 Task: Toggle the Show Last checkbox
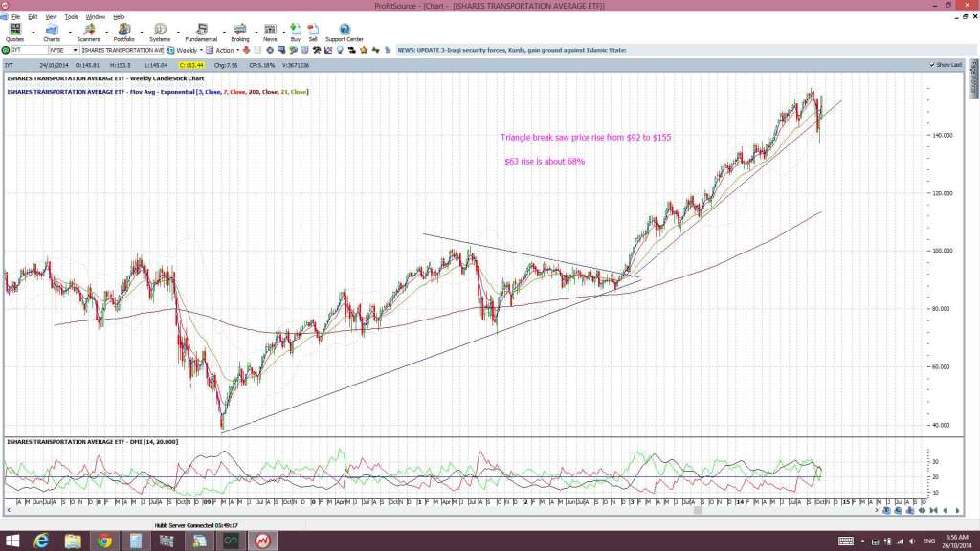(932, 65)
